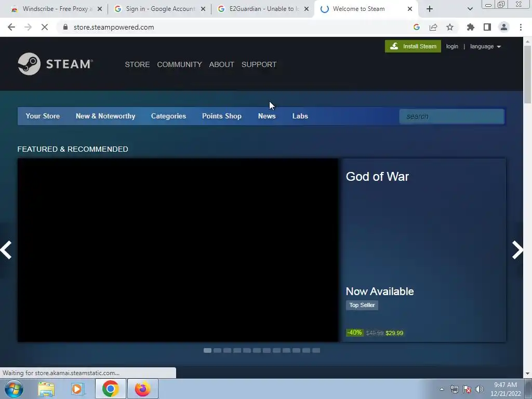
Task: Click the volume speaker tray icon
Action: click(x=480, y=389)
